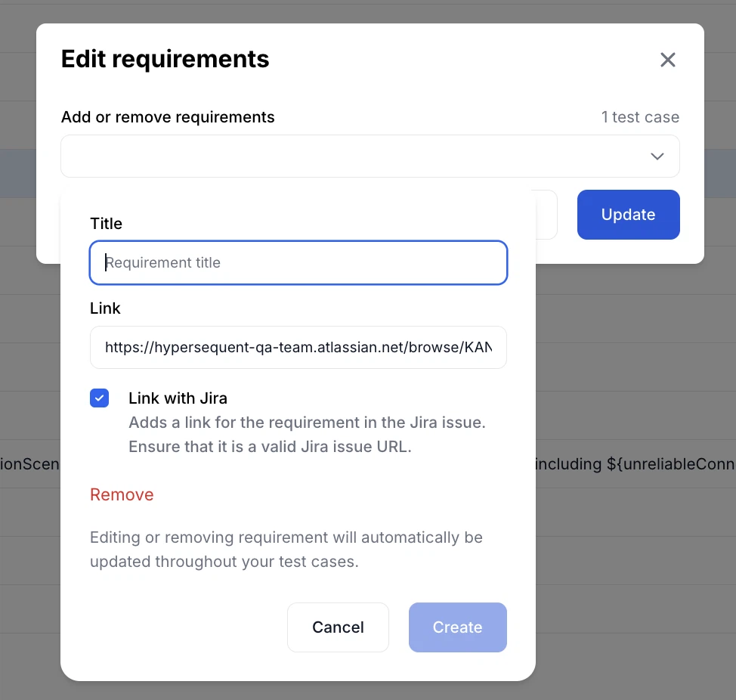Close the Edit requirements dialog
Image resolution: width=736 pixels, height=700 pixels.
click(667, 60)
